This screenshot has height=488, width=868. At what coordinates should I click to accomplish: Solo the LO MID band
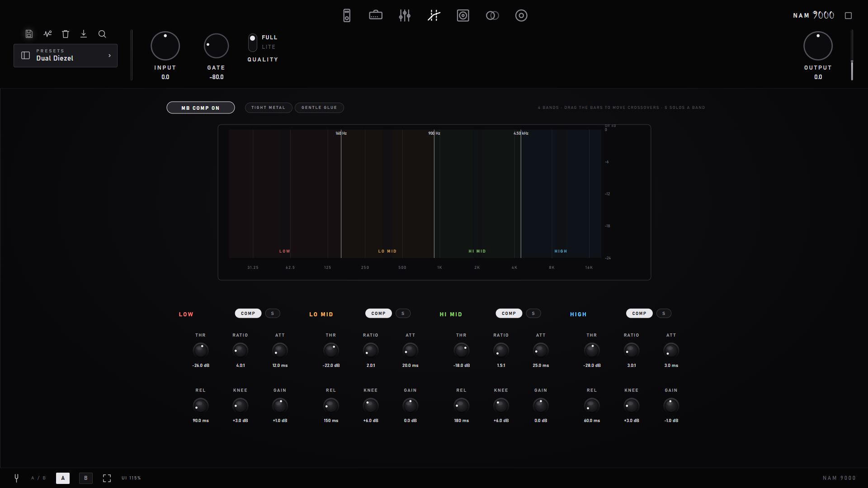pos(403,314)
